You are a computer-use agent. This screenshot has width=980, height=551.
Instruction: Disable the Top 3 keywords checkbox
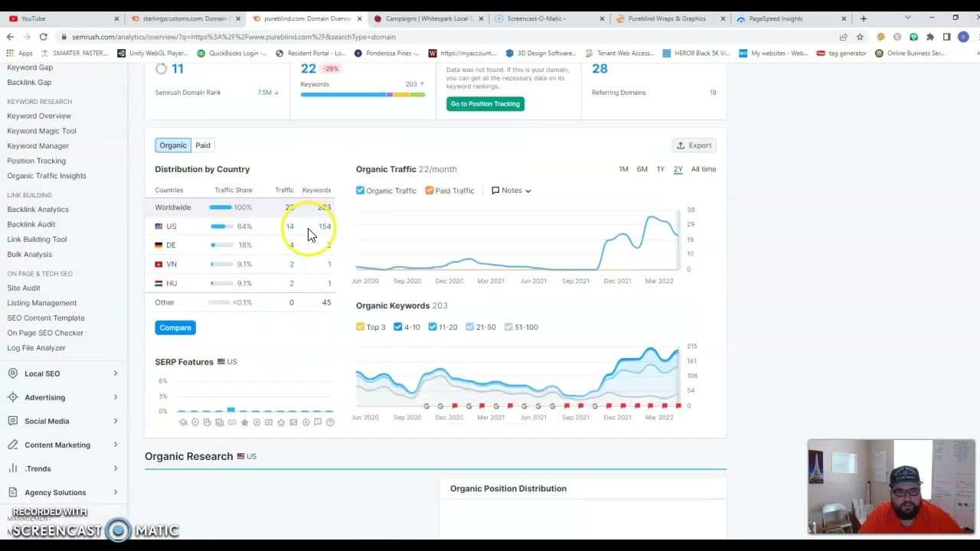[x=360, y=327]
